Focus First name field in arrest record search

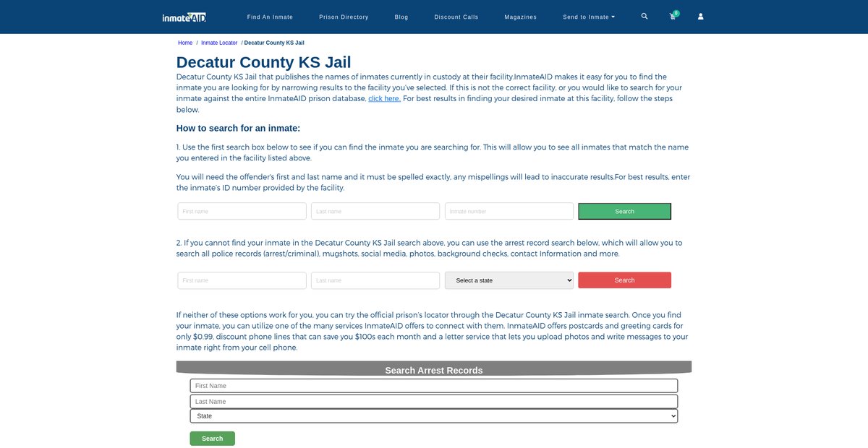point(242,280)
